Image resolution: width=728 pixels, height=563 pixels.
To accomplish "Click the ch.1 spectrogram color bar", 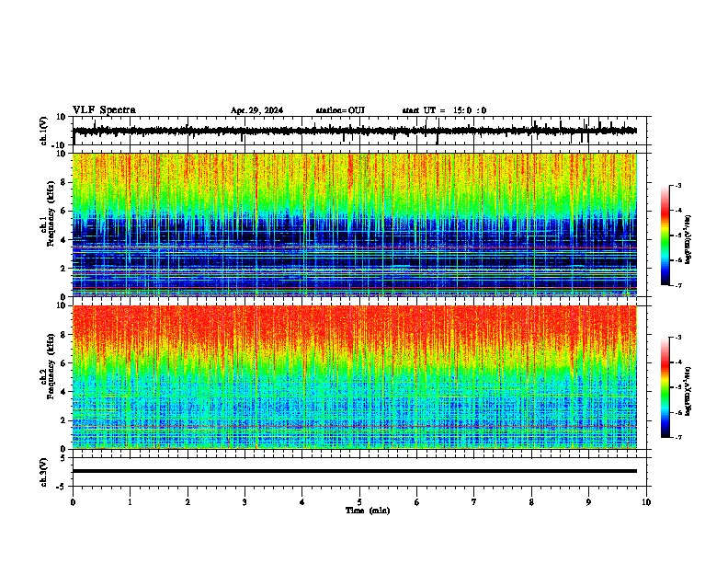I will point(665,236).
